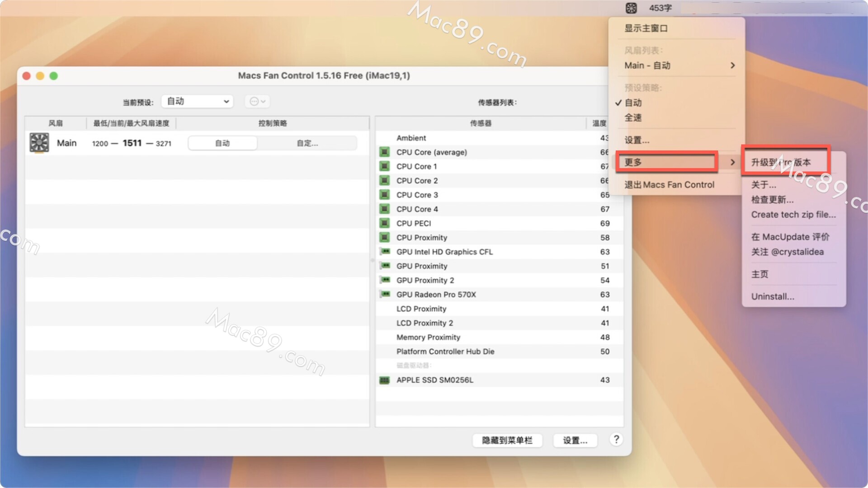Open the 当前预设 dropdown

pyautogui.click(x=198, y=101)
